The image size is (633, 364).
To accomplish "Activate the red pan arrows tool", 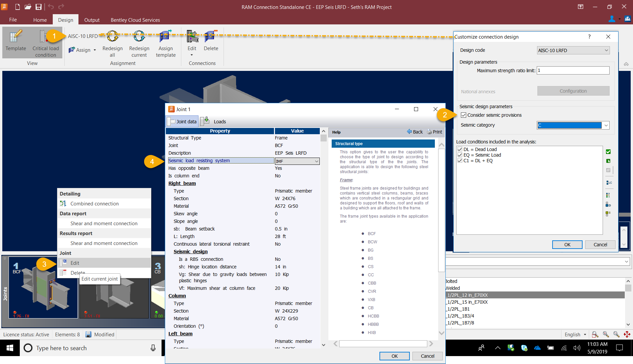I will [627, 334].
